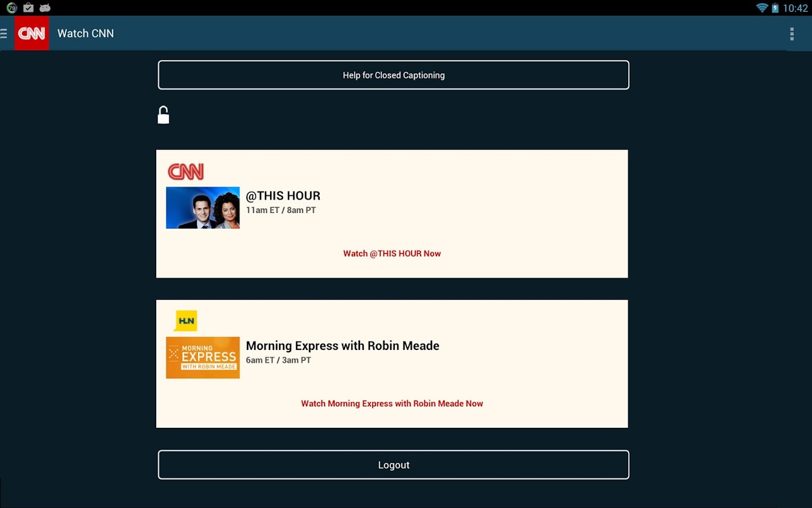This screenshot has height=508, width=812.
Task: Open Watch Morning Express with Robin Meade Now
Action: tap(392, 404)
